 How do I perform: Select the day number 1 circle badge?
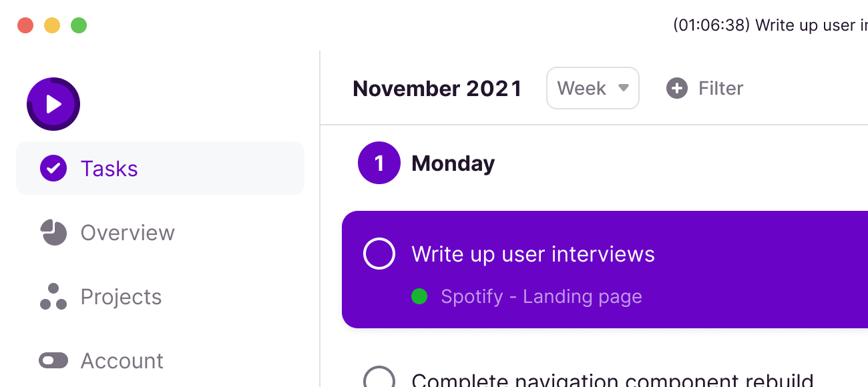click(x=379, y=163)
